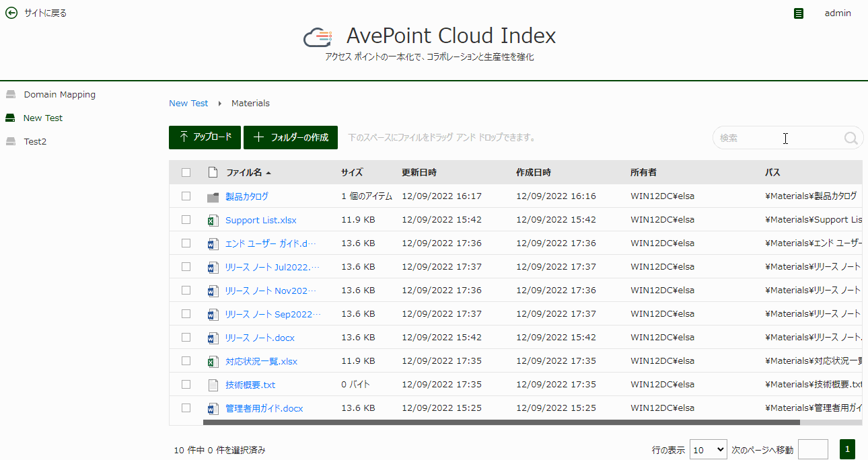The image size is (868, 460).
Task: Click the '1 個のアイテム' size cell
Action: click(367, 196)
